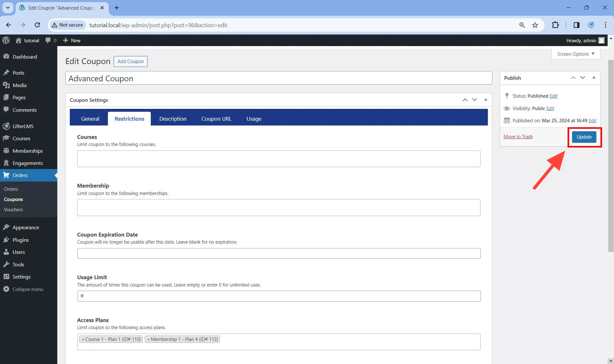Remove Membership 1 - Plan 4 access plan tag

(149, 339)
